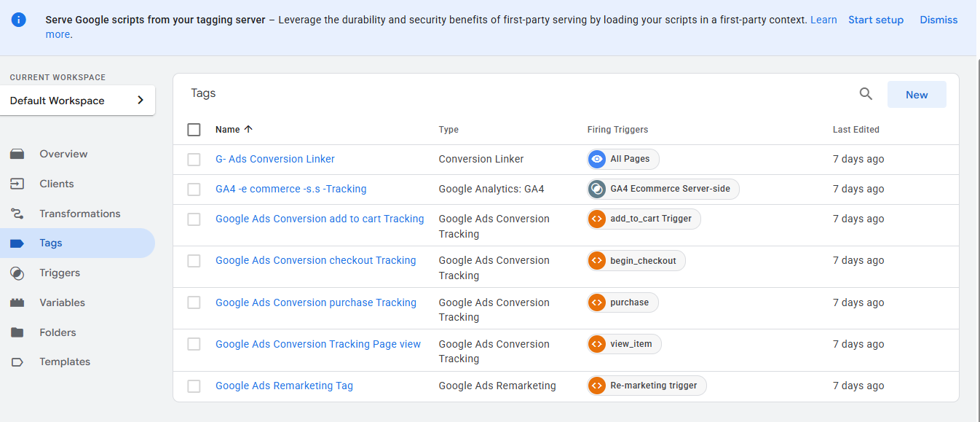Open Google Ads Conversion purchase Tracking tag
The height and width of the screenshot is (422, 980).
point(316,302)
